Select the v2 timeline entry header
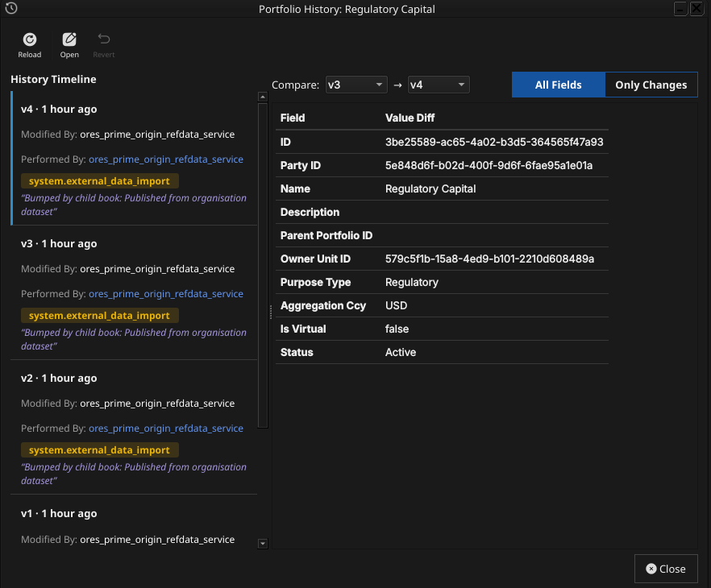 click(59, 379)
